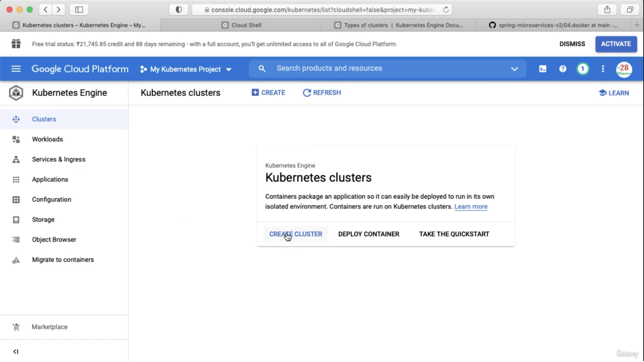
Task: Click the search magnifier icon
Action: tap(262, 68)
